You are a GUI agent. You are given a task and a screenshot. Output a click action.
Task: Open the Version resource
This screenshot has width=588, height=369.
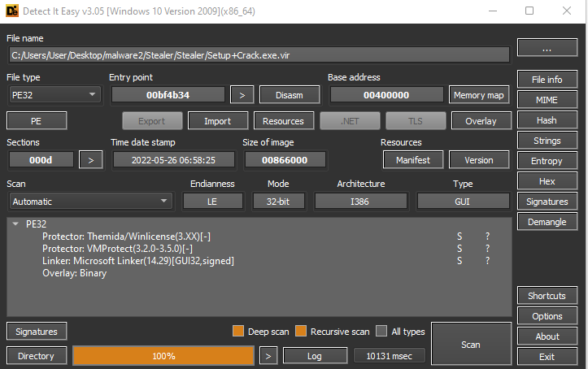click(479, 160)
